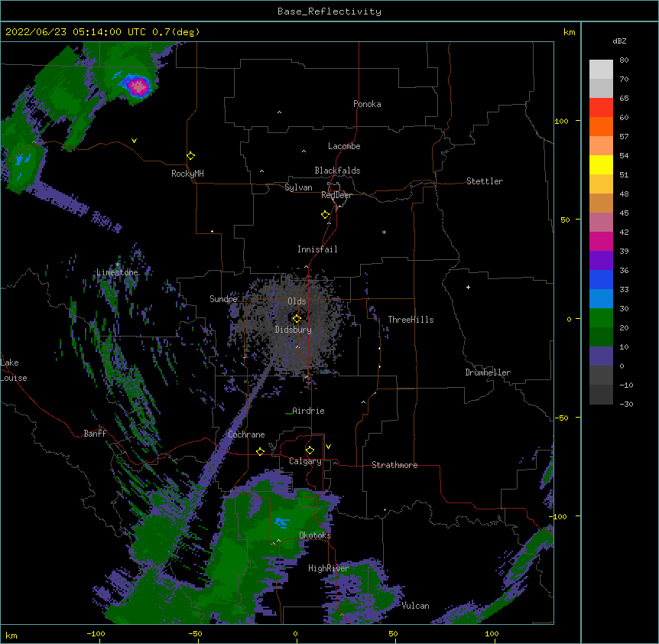Image resolution: width=659 pixels, height=644 pixels.
Task: Click the Sundre town label
Action: [x=223, y=299]
